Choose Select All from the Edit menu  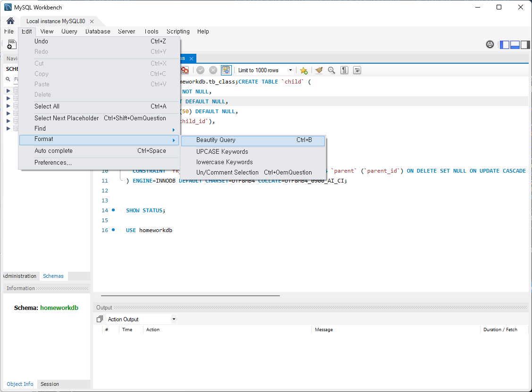click(x=99, y=107)
